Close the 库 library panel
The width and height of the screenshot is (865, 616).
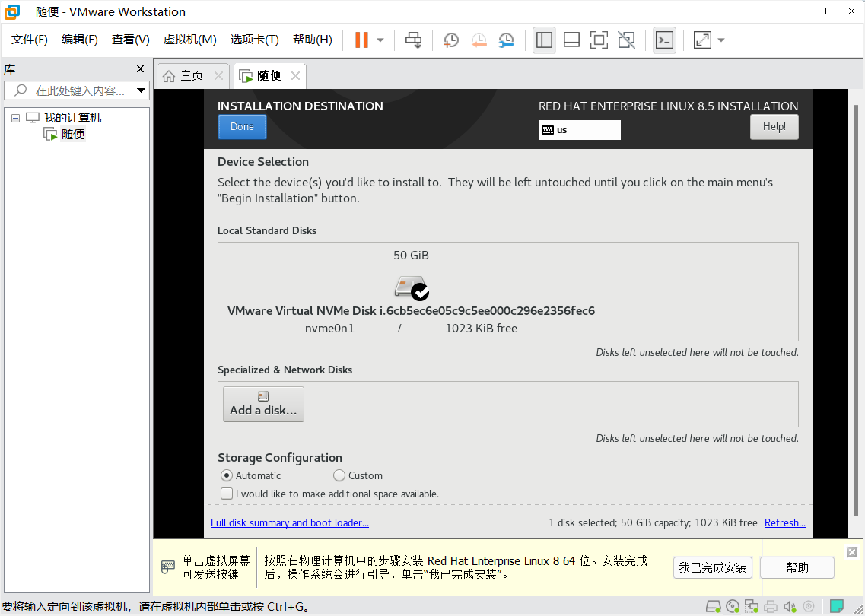(x=140, y=69)
